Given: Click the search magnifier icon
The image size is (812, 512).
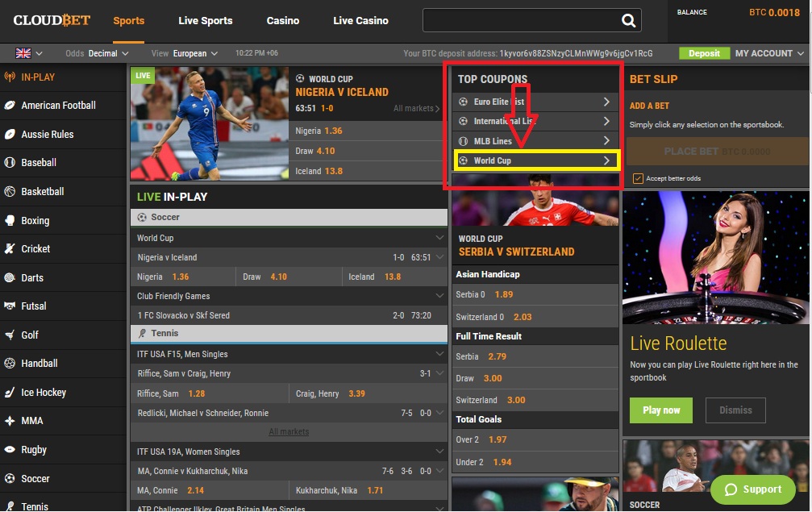Looking at the screenshot, I should 628,21.
